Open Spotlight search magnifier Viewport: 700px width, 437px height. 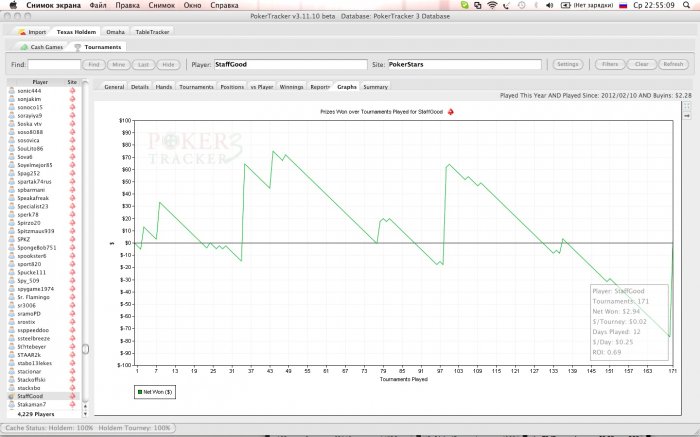[686, 5]
